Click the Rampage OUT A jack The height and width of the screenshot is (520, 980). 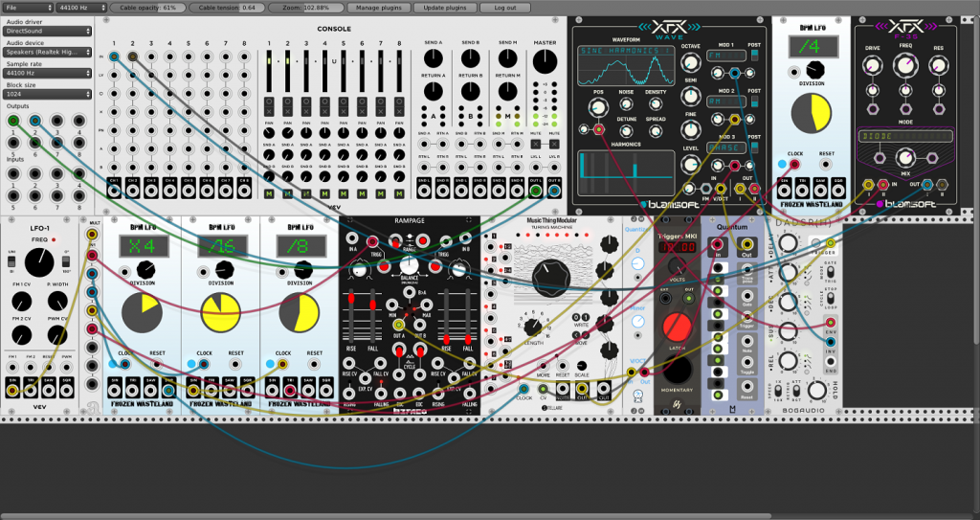click(399, 325)
